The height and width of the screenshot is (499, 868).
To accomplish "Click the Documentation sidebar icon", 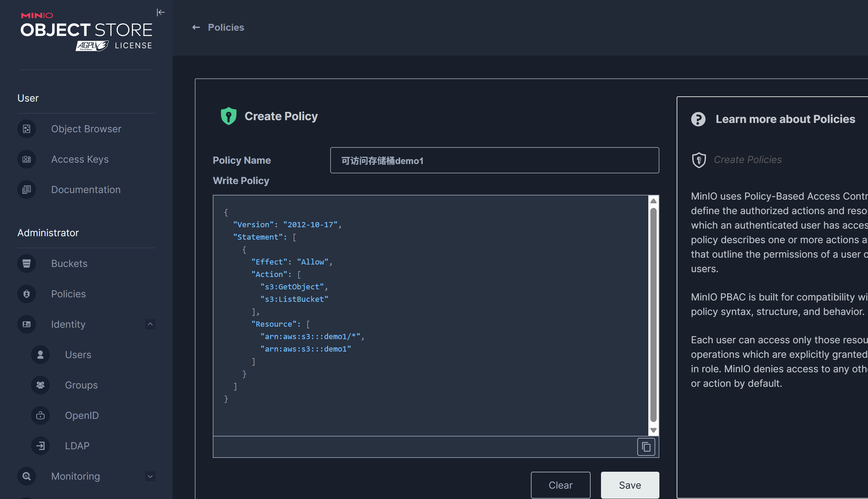I will pyautogui.click(x=27, y=190).
